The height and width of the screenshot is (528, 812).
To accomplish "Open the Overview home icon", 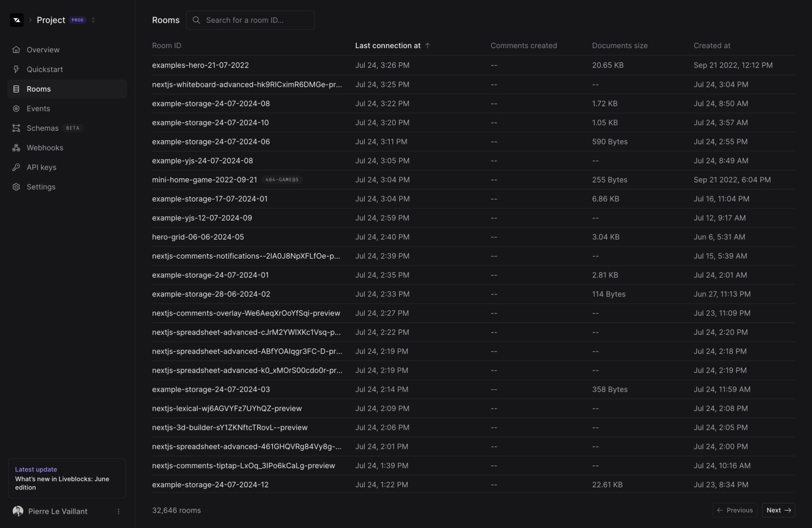I will pos(16,50).
